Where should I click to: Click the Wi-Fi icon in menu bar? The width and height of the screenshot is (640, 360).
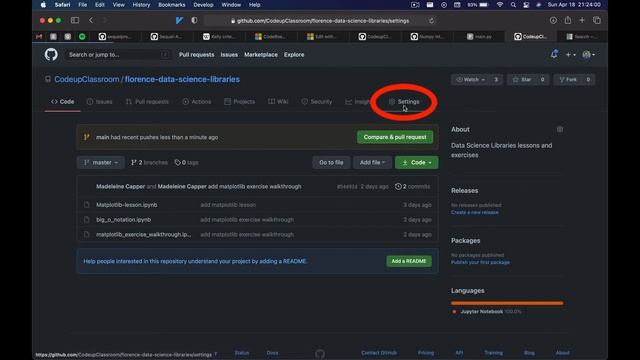[x=500, y=5]
